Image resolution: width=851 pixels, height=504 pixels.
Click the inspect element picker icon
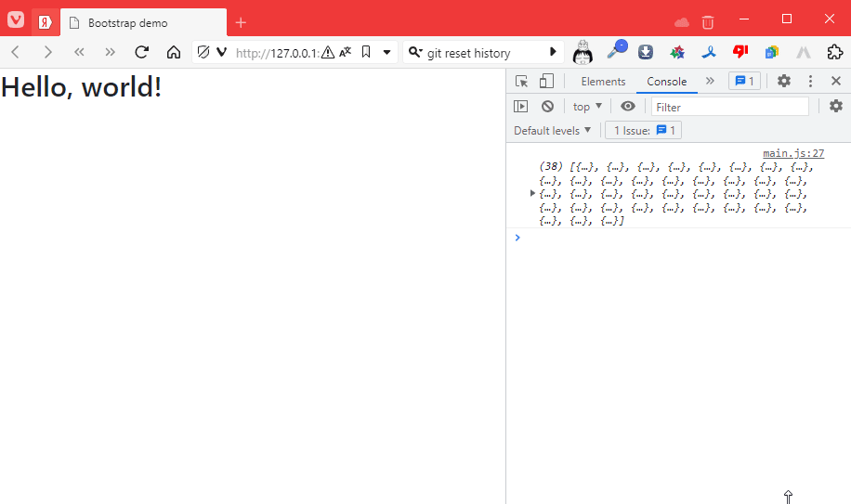521,82
